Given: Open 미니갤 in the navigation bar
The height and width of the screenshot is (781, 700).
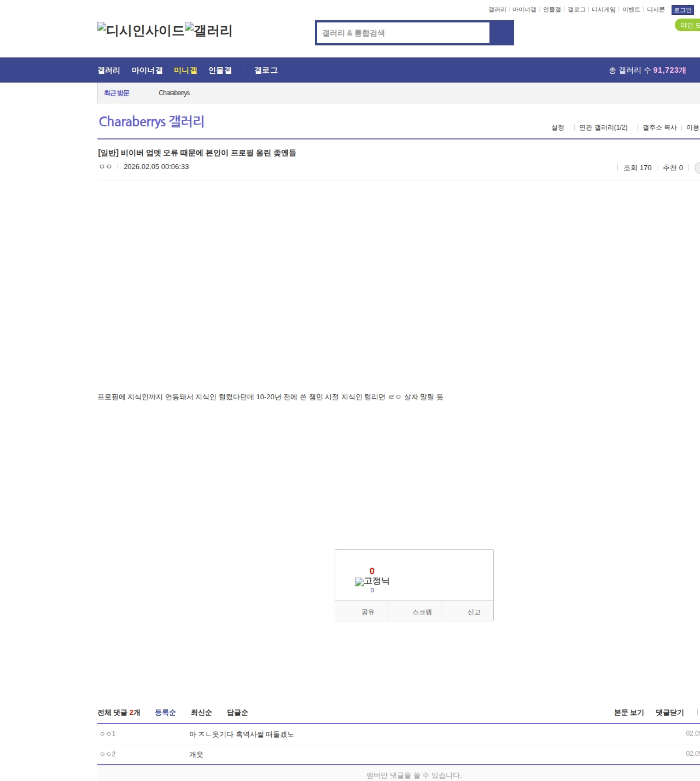Looking at the screenshot, I should point(185,70).
